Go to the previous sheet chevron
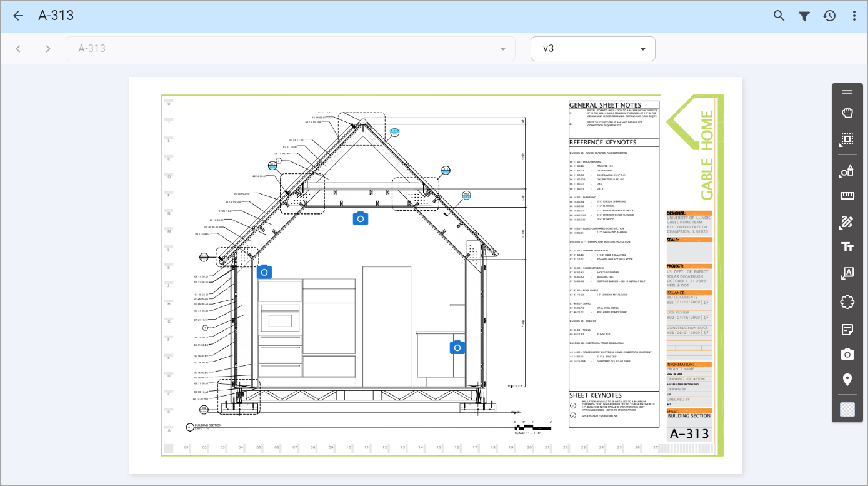The image size is (868, 486). coord(18,49)
